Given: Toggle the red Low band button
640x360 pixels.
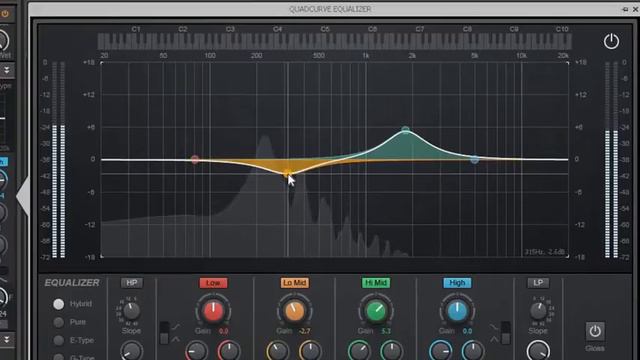Looking at the screenshot, I should pos(213,282).
